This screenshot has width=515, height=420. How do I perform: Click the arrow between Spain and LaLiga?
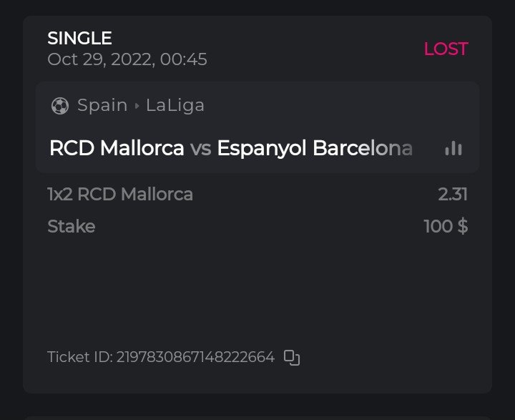tap(137, 106)
